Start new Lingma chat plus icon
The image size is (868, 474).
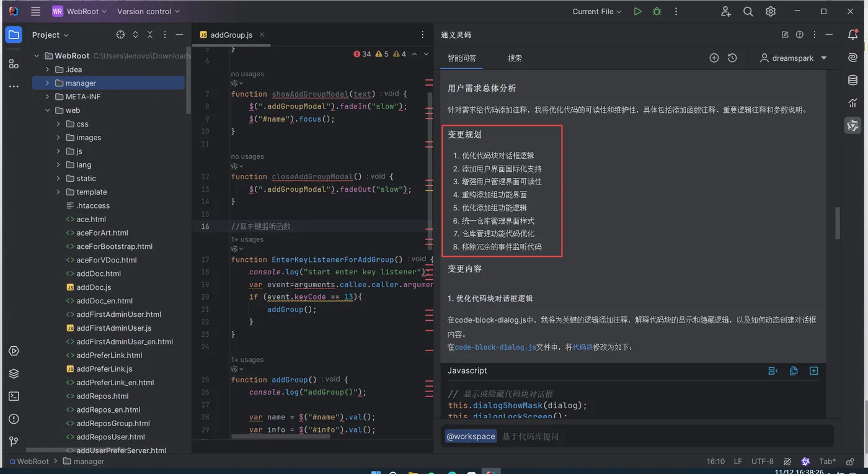(714, 58)
